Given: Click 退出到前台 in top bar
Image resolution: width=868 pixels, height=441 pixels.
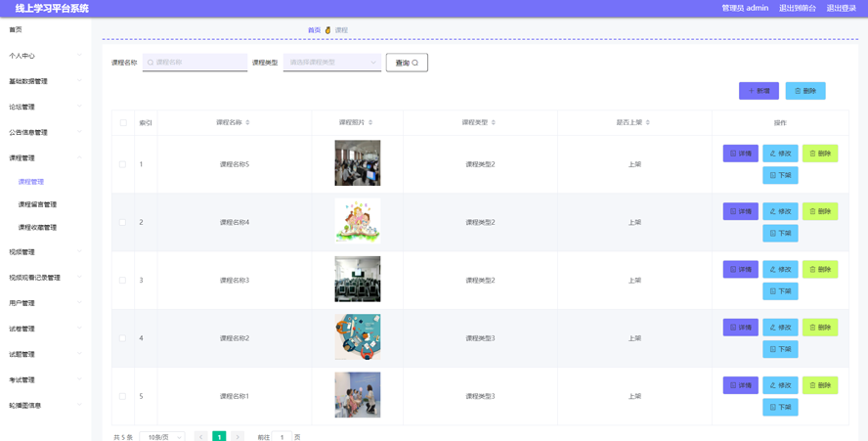Looking at the screenshot, I should click(x=798, y=8).
